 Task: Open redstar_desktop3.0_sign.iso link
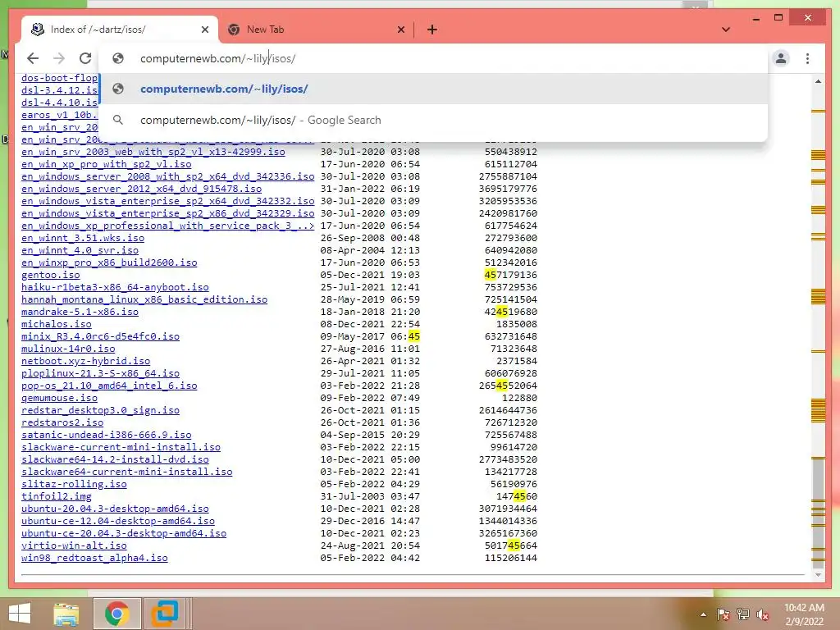(100, 410)
